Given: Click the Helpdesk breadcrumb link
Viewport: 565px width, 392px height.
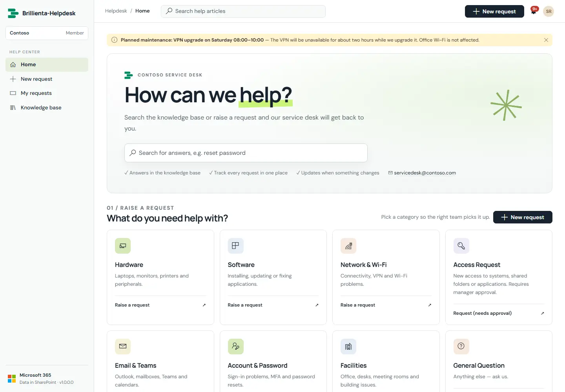Looking at the screenshot, I should (x=116, y=11).
